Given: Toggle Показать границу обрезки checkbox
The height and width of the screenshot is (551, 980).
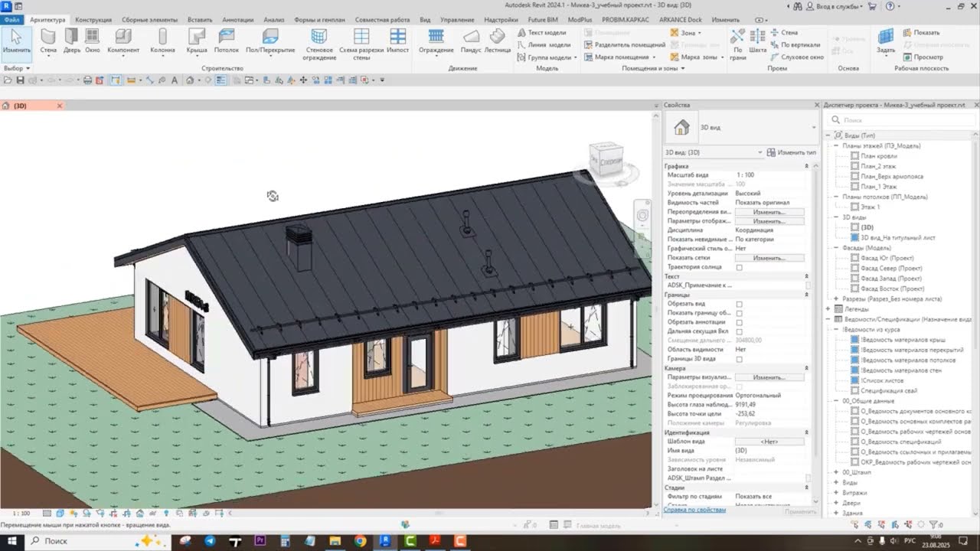Looking at the screenshot, I should tap(739, 313).
